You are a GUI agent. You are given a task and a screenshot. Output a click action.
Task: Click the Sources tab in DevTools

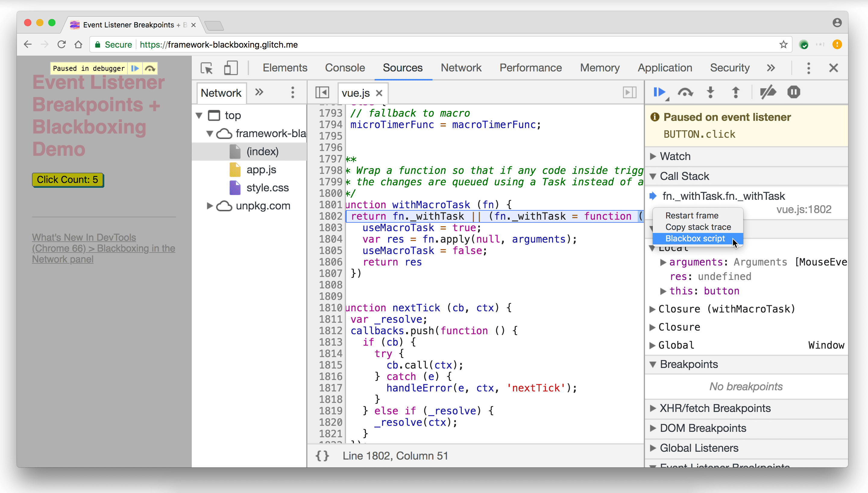(402, 68)
